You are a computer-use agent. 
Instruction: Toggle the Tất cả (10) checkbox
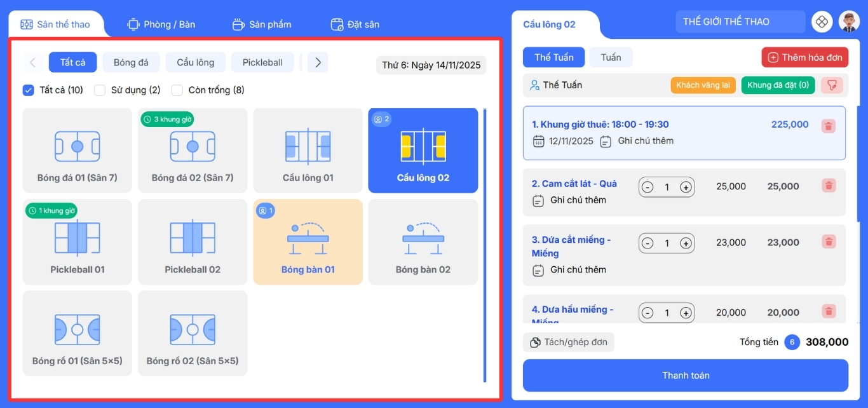[x=28, y=90]
